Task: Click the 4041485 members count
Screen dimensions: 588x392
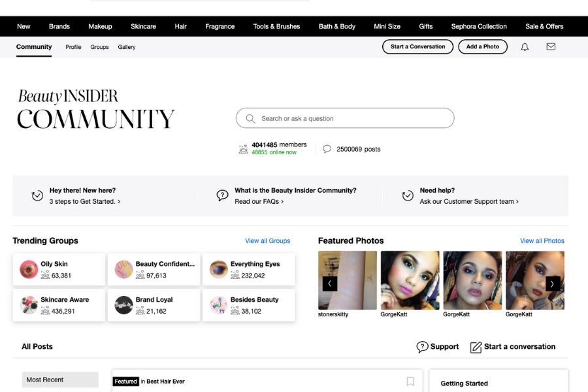Action: point(279,145)
